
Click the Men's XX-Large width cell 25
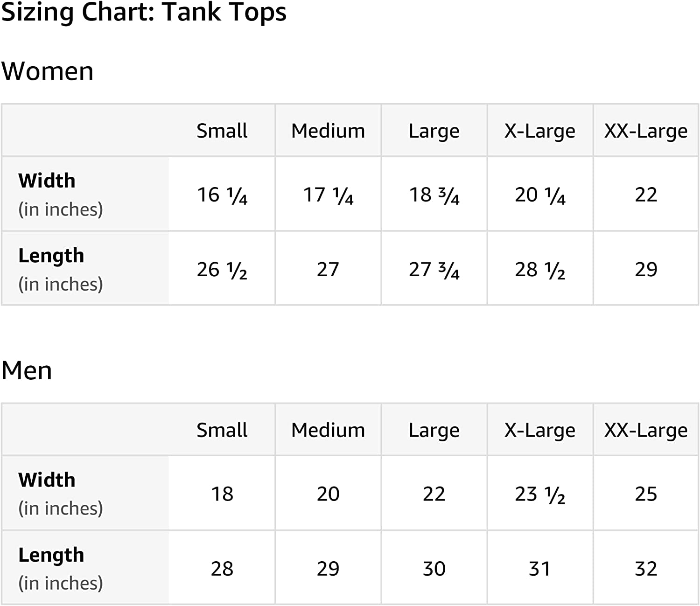pyautogui.click(x=646, y=494)
